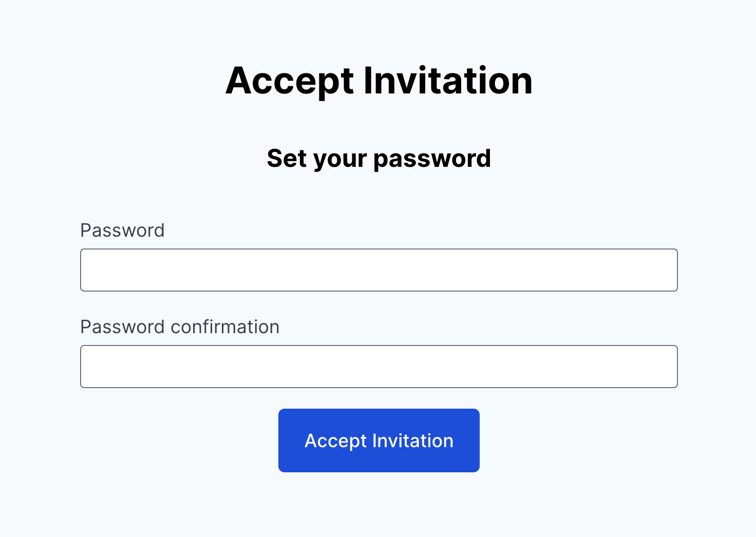Click the "Password" field label

coord(122,231)
